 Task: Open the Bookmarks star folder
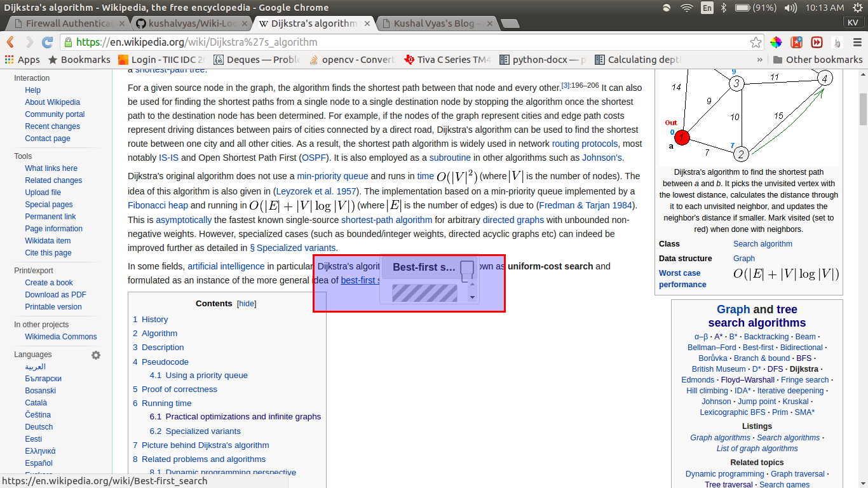pos(79,60)
